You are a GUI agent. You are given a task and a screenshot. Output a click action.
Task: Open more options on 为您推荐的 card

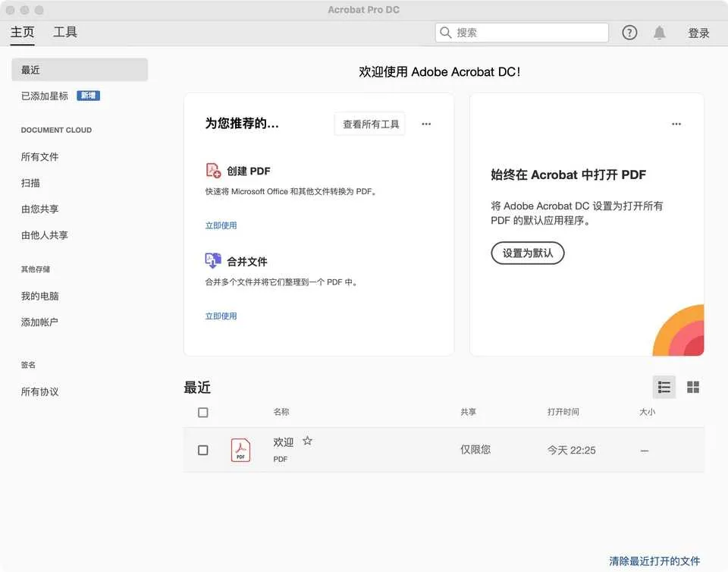pyautogui.click(x=426, y=124)
